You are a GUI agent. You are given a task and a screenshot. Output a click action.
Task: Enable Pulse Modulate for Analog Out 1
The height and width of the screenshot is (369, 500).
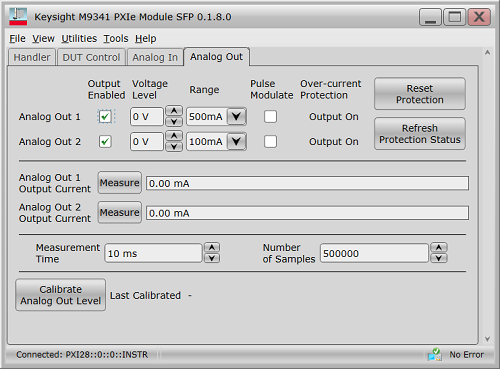pyautogui.click(x=270, y=117)
